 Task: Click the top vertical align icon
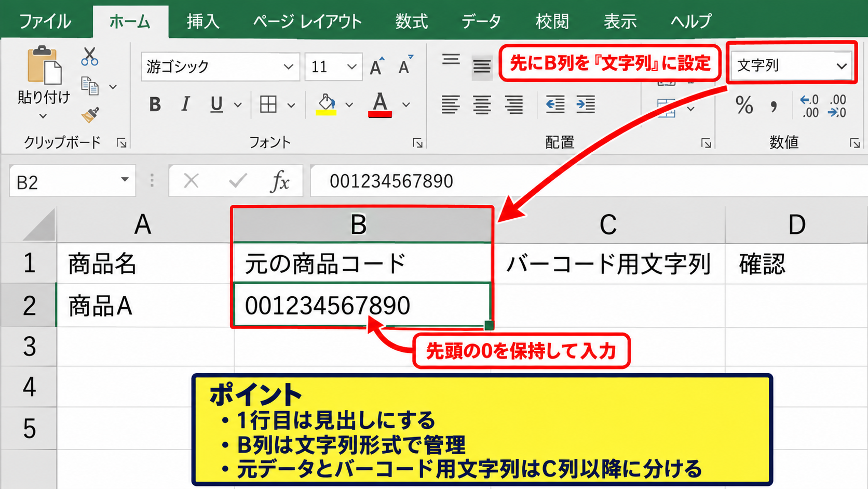click(x=451, y=60)
